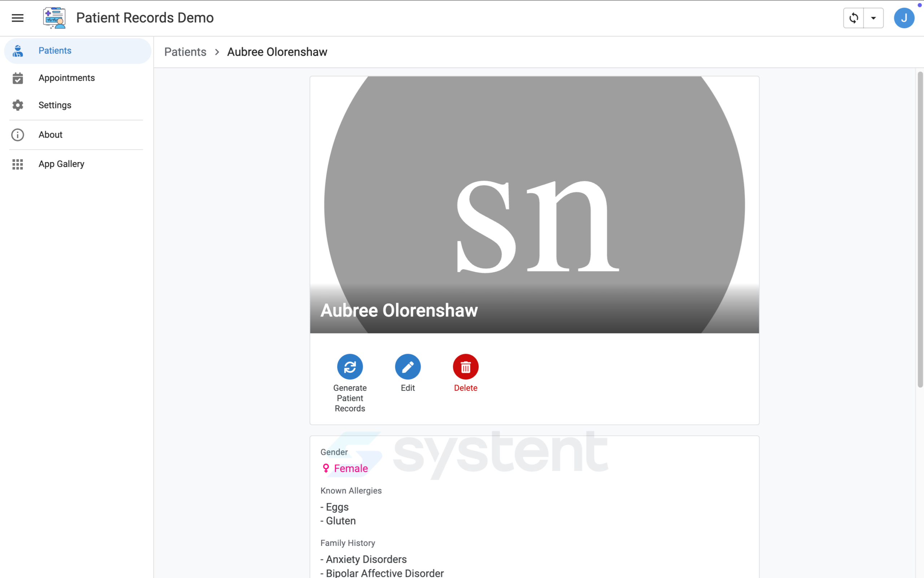Viewport: 924px width, 578px height.
Task: Click the Known Allergies label
Action: [x=351, y=491]
